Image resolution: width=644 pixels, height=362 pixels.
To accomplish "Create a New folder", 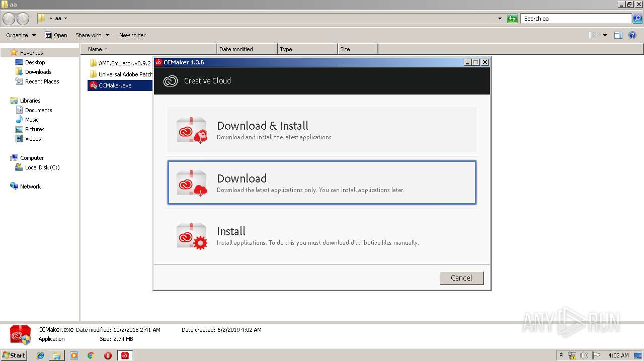I will [x=132, y=35].
